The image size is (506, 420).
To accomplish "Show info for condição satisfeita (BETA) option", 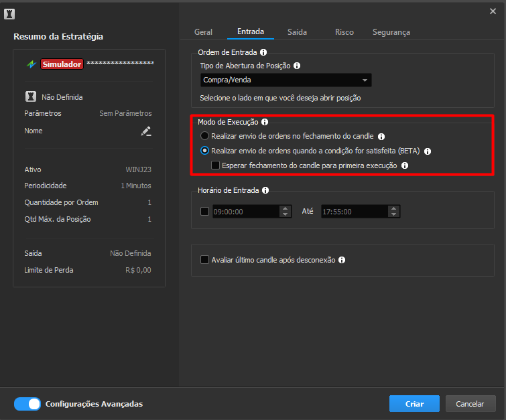I will click(428, 151).
